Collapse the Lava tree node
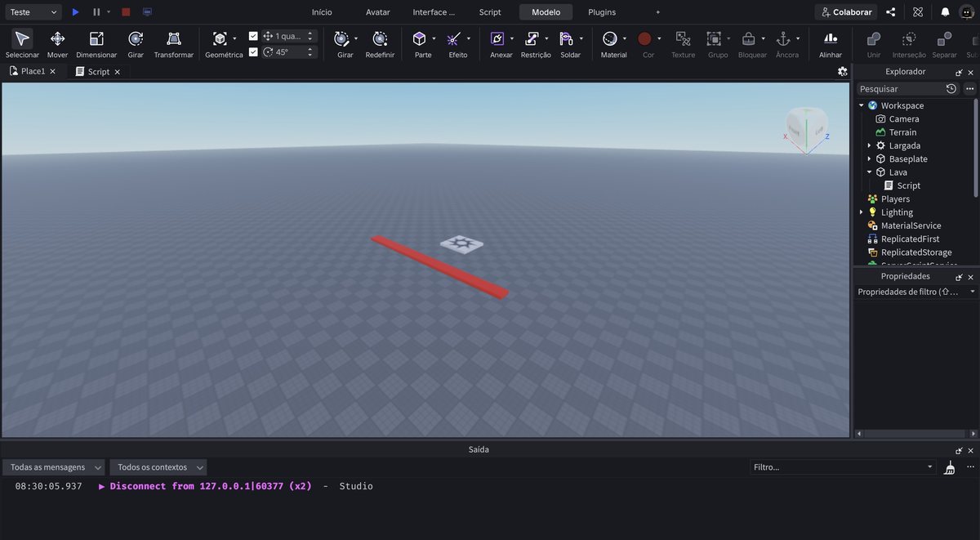The width and height of the screenshot is (980, 540). (x=869, y=172)
